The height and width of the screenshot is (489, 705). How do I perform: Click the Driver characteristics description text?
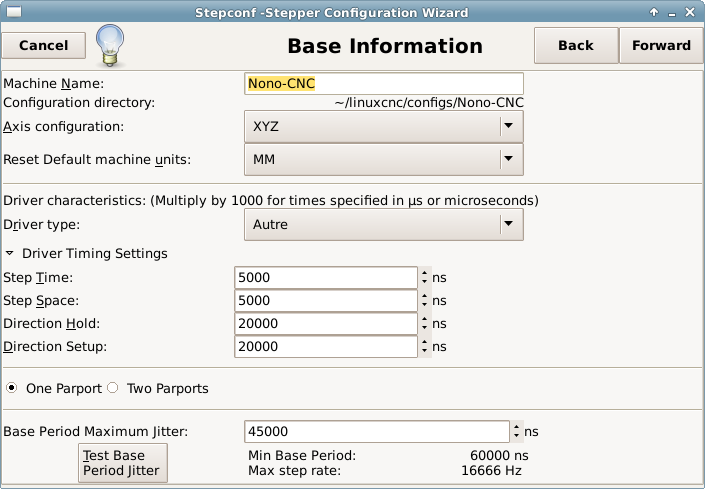click(x=271, y=200)
